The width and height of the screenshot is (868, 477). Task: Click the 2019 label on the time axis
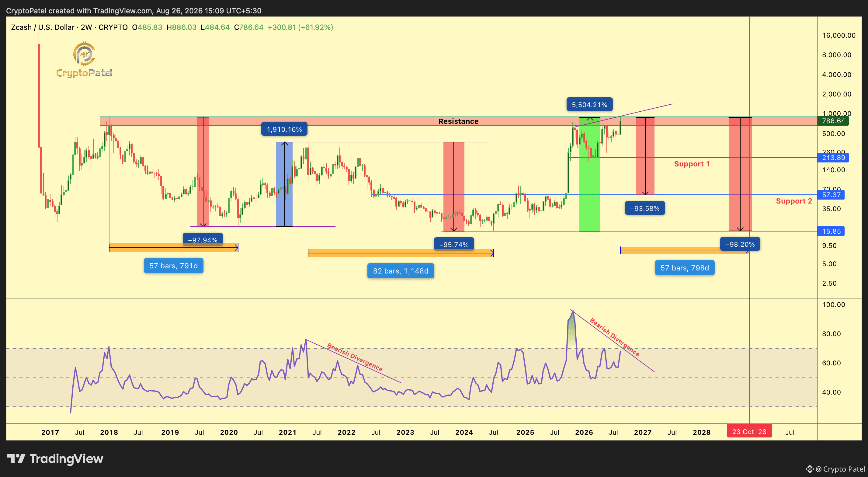(170, 432)
